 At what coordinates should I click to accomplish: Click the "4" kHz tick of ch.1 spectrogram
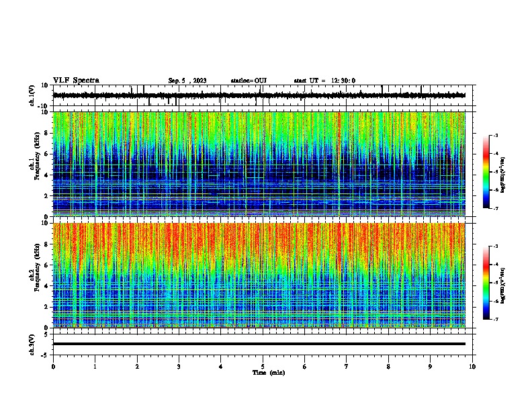pyautogui.click(x=46, y=175)
